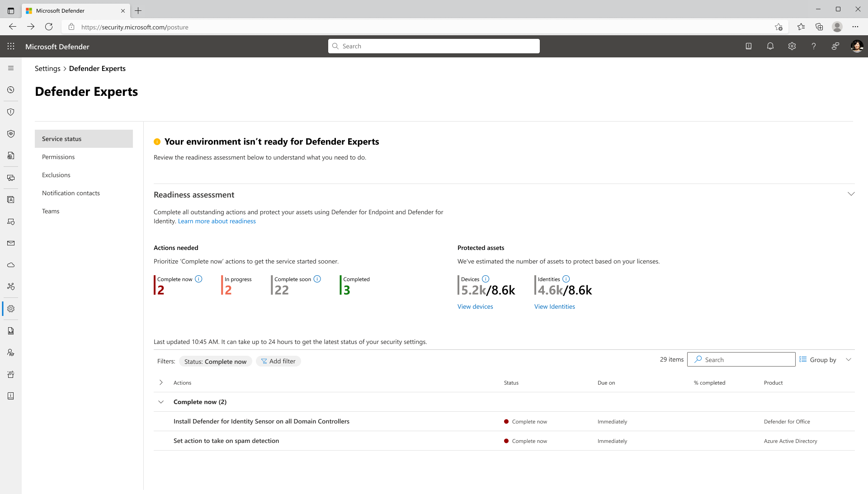Toggle the hamburger navigation menu
868x494 pixels.
point(11,68)
